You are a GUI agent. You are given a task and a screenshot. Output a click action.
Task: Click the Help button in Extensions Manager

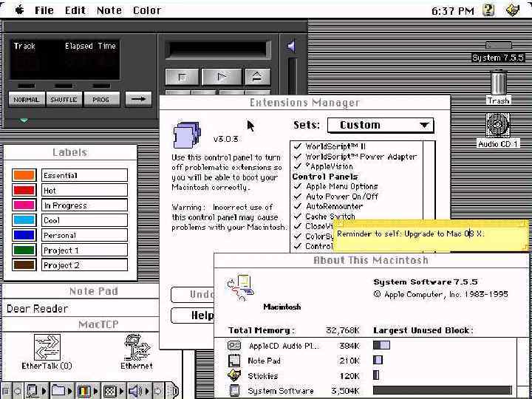pos(193,316)
